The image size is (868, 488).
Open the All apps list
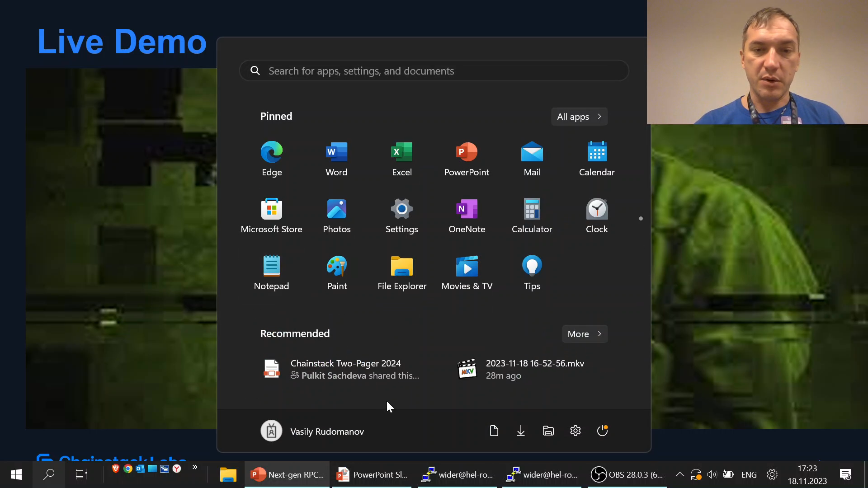pyautogui.click(x=579, y=117)
